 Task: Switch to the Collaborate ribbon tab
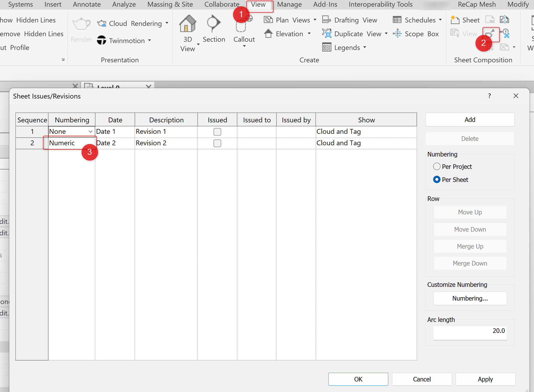(222, 4)
